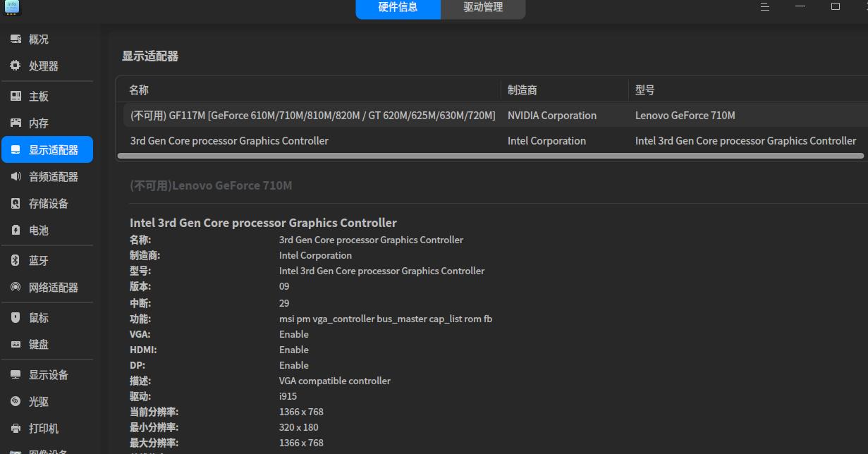The height and width of the screenshot is (454, 868).
Task: Click the 电池 battery icon
Action: point(16,230)
